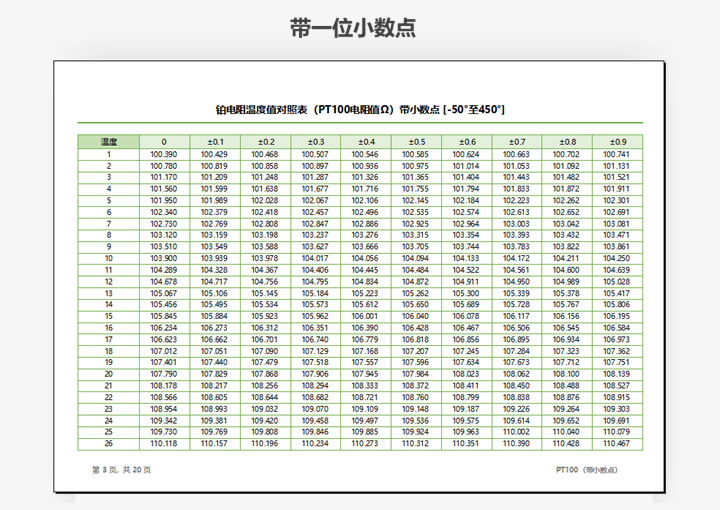The width and height of the screenshot is (720, 510).
Task: Select temperature row label 26
Action: click(x=108, y=443)
